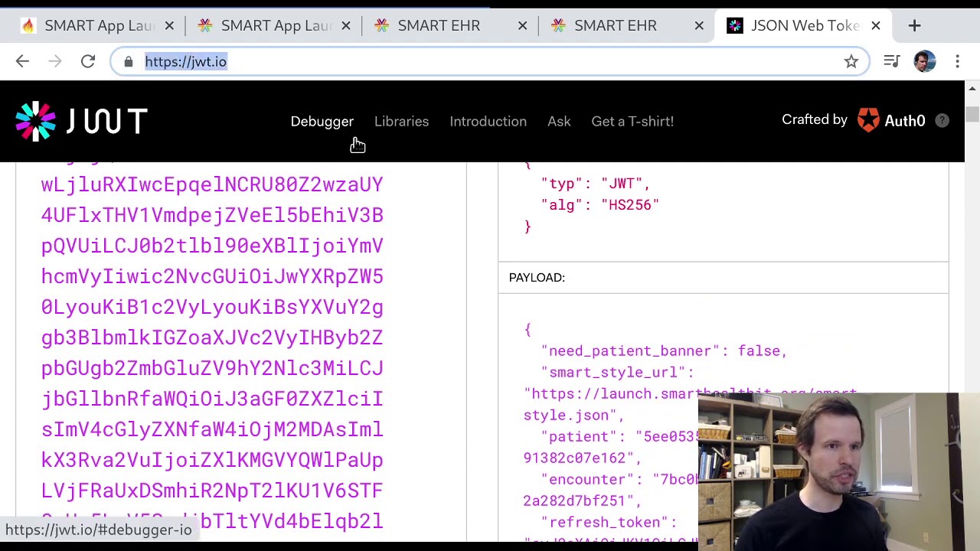Click the PAYLOAD: section label
980x551 pixels.
pyautogui.click(x=537, y=278)
